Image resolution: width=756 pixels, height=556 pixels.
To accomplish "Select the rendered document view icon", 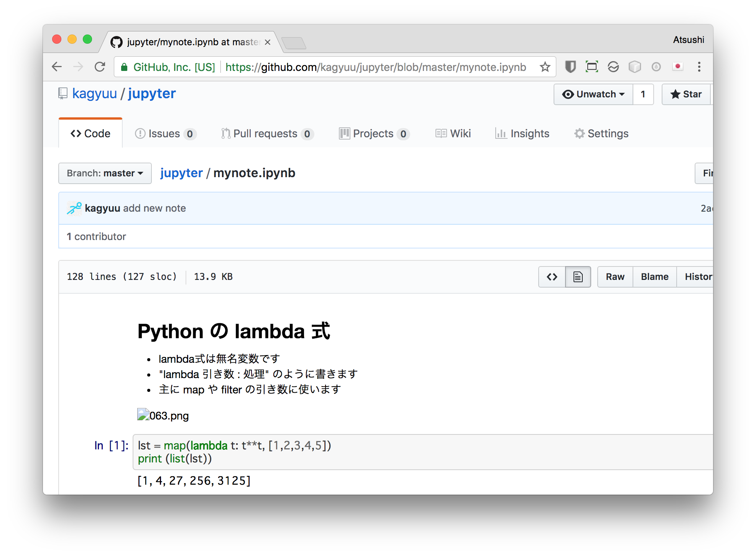I will (578, 276).
